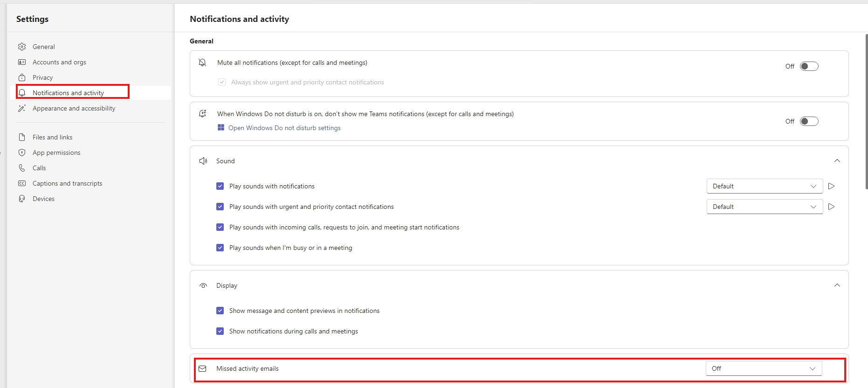
Task: Uncheck Show notifications during calls and meetings
Action: point(220,331)
